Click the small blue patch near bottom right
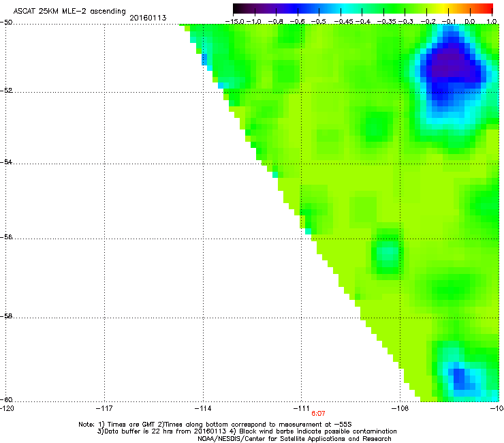504x443 pixels. 460,379
